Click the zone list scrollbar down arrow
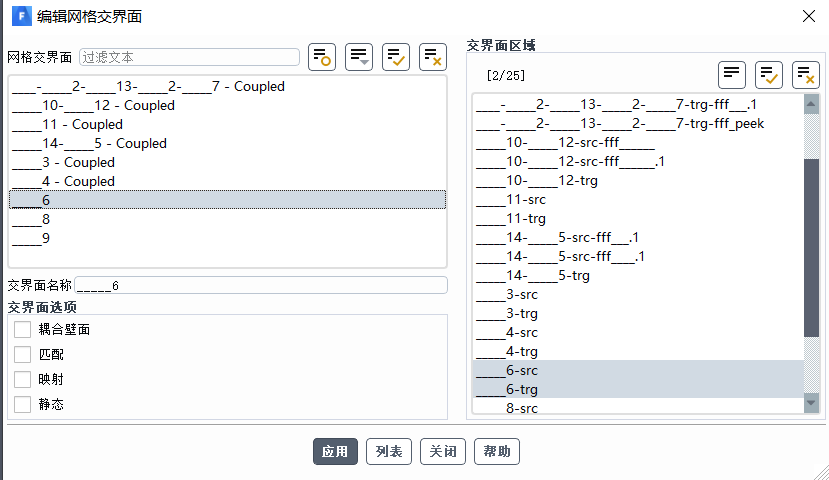Viewport: 829px width, 480px height. (811, 403)
